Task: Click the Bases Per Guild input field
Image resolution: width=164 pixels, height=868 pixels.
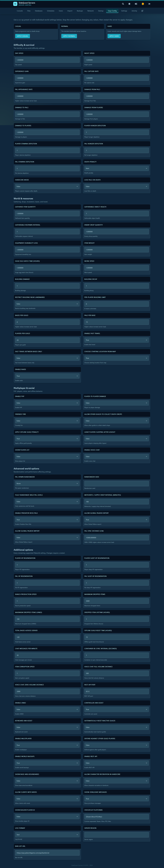Action: [47, 322]
